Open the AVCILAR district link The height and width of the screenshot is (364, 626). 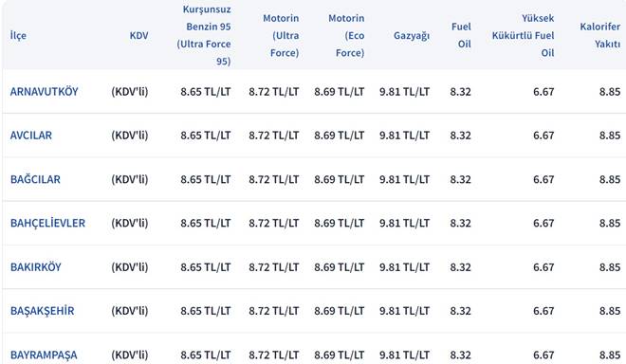click(31, 136)
